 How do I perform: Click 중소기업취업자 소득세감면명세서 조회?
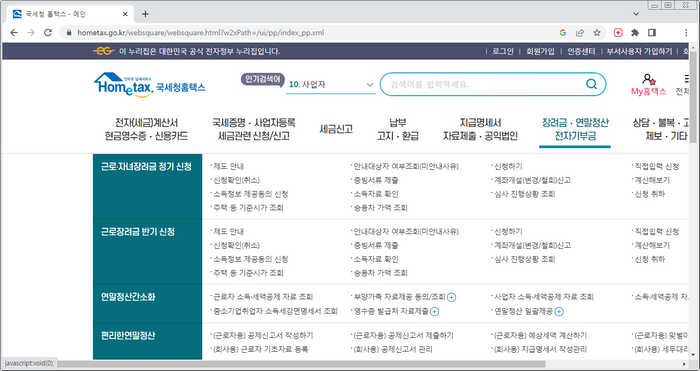click(275, 311)
